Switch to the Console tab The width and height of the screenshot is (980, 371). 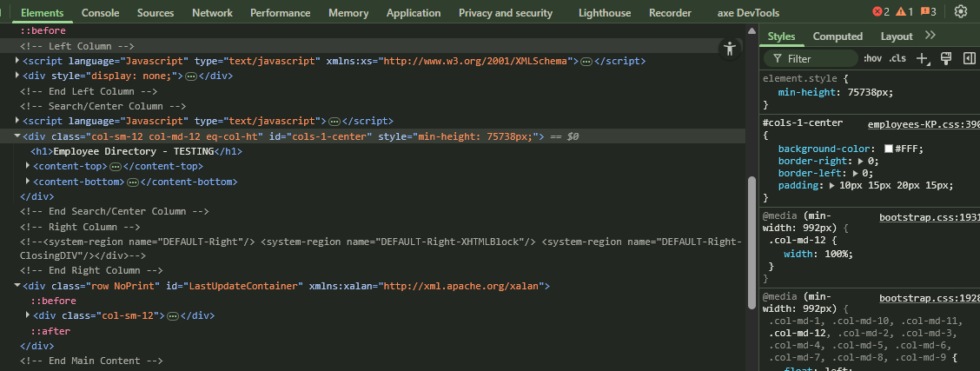click(x=101, y=12)
